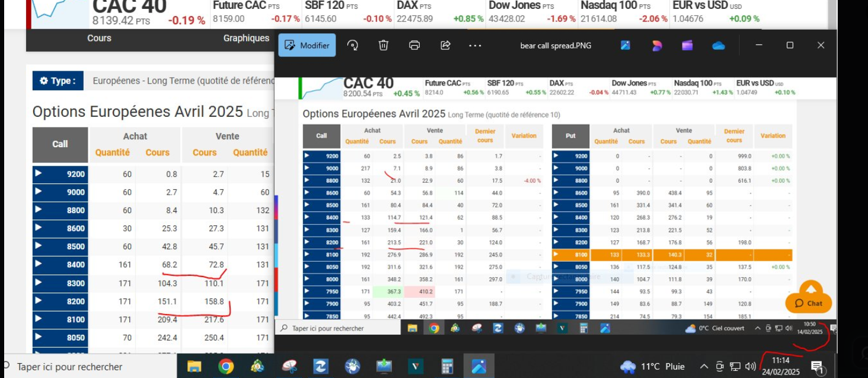Open the Photos app taskbar icon

tap(479, 367)
